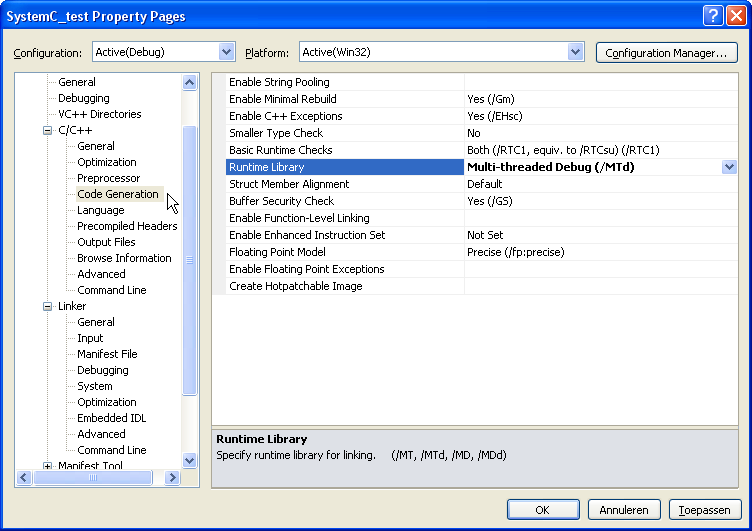Click the Configuration Manager button
Screen dimensions: 752x531
pyautogui.click(x=666, y=52)
